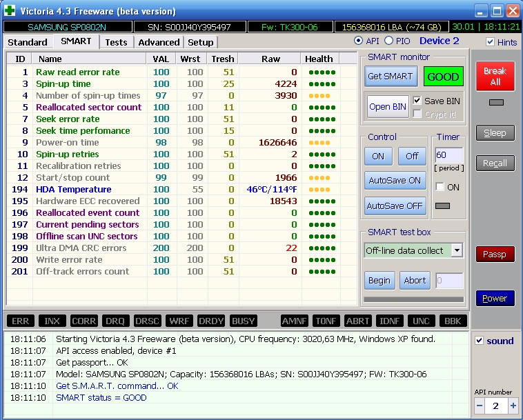Open the Advanced tab
Image resolution: width=523 pixels, height=420 pixels.
click(x=159, y=42)
